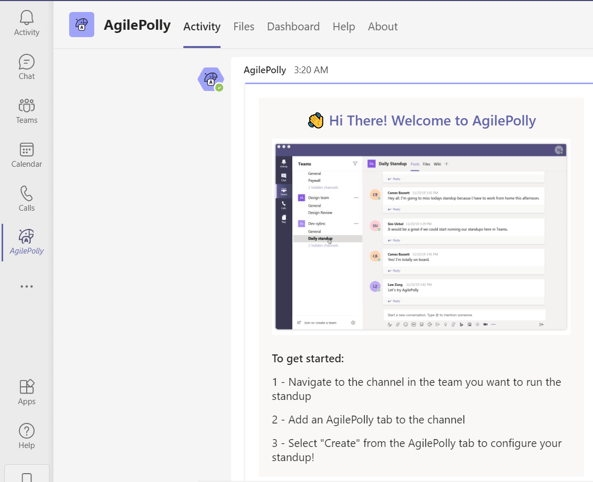The height and width of the screenshot is (482, 593).
Task: Open the Help tab in the header
Action: [x=344, y=26]
